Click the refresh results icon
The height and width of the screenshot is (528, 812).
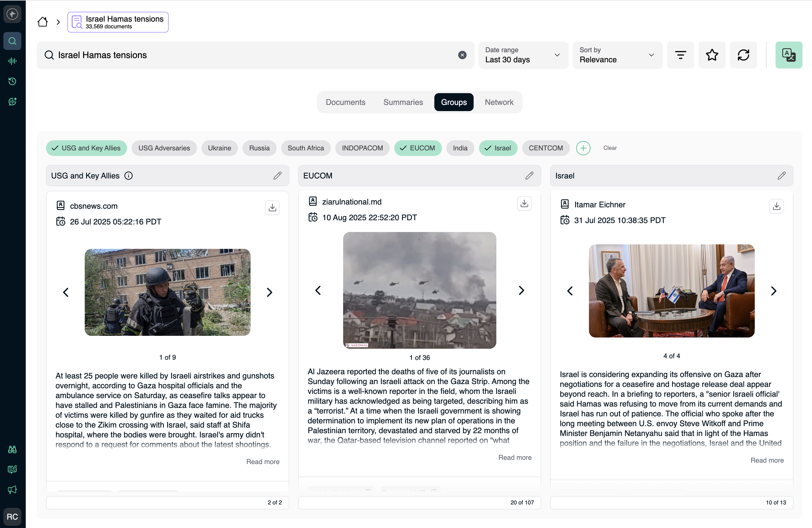(743, 55)
